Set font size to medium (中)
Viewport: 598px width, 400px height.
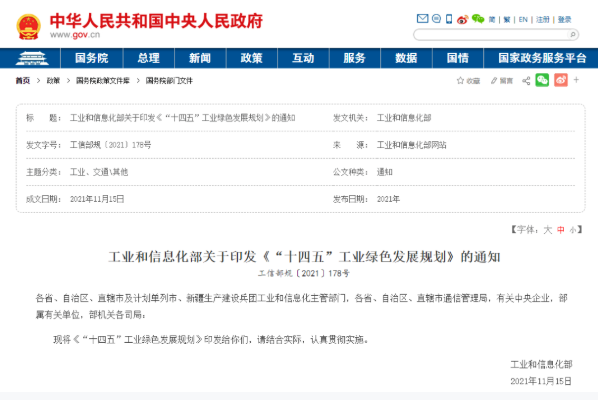561,230
